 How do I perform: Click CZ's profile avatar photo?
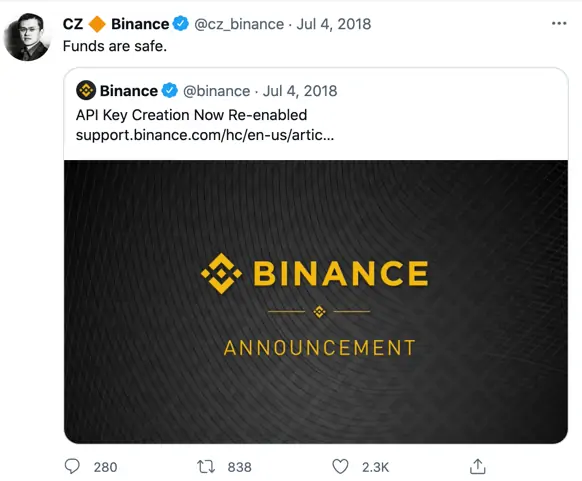pos(26,37)
